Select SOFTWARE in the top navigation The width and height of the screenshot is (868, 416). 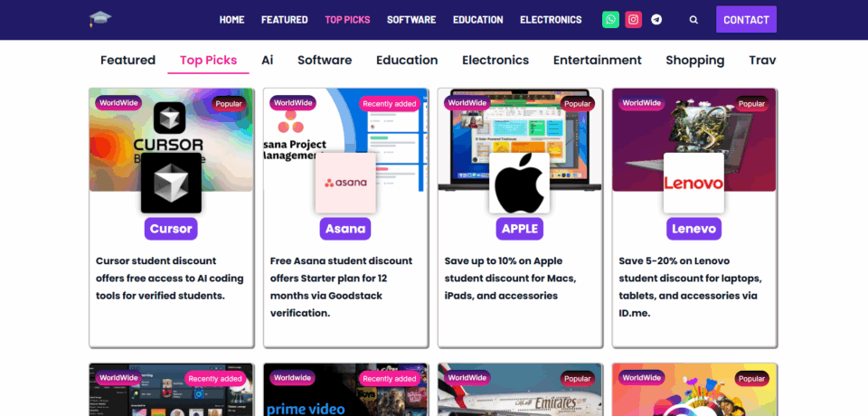tap(411, 19)
